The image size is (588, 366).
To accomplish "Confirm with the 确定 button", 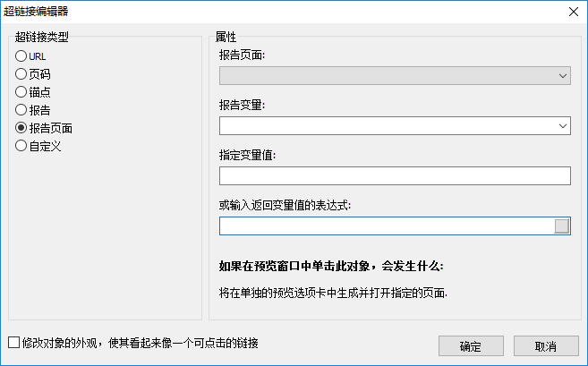I will 471,345.
